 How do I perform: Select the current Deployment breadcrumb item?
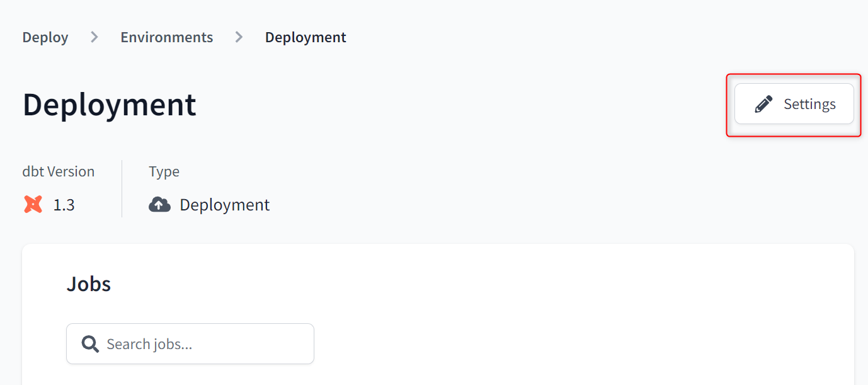pyautogui.click(x=306, y=37)
